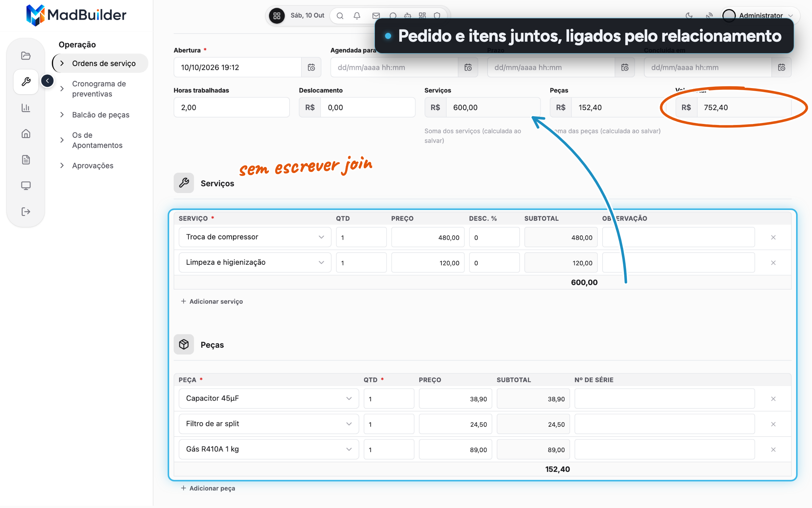The width and height of the screenshot is (812, 508).
Task: Click the broadcast signal icon in top bar
Action: [709, 16]
